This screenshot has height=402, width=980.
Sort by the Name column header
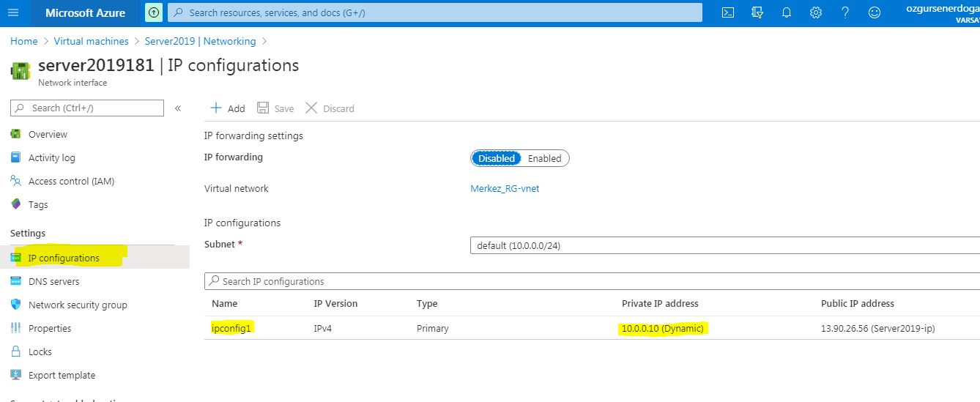[225, 303]
